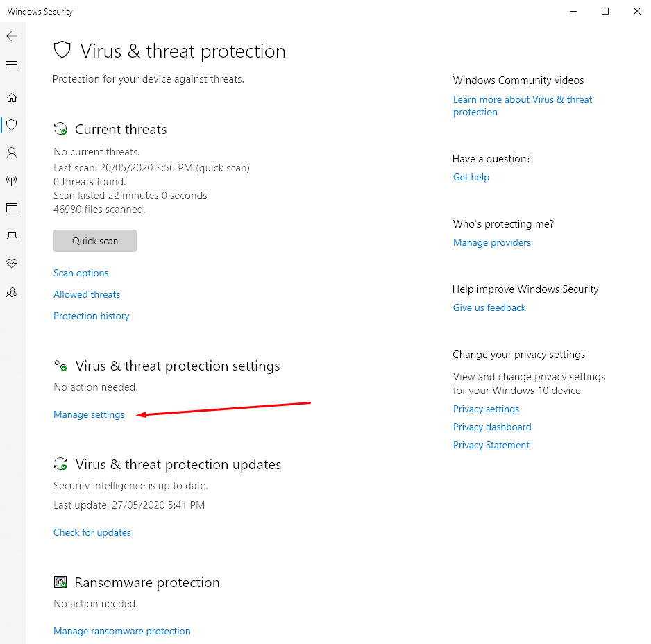The height and width of the screenshot is (644, 651).
Task: Click 'Help improve Windows Security' heading
Action: pos(525,289)
